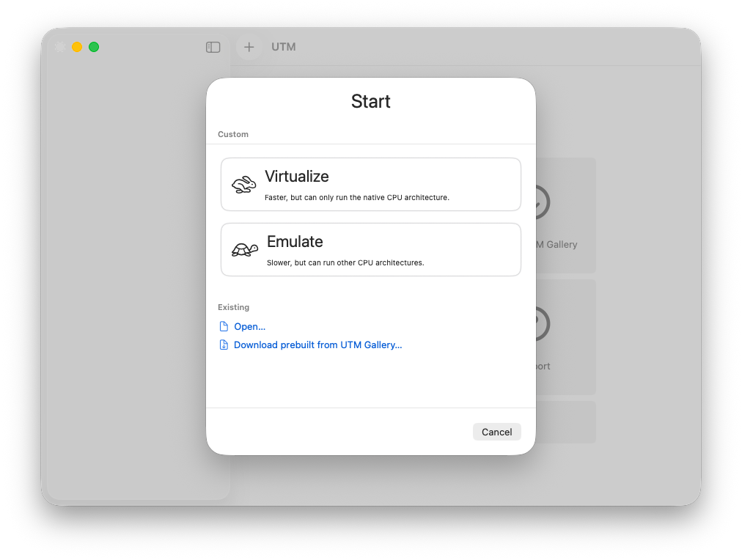Click the document icon beside Download prebuilt
This screenshot has width=742, height=560.
(x=224, y=345)
